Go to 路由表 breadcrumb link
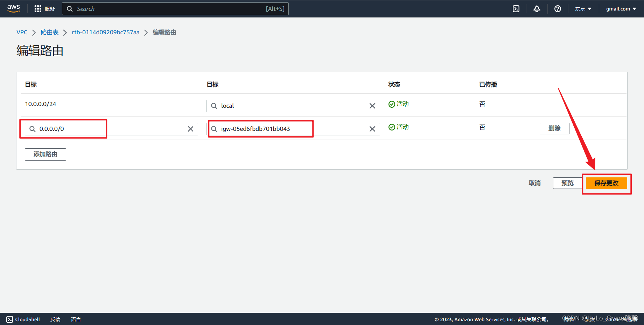This screenshot has height=325, width=644. click(50, 32)
